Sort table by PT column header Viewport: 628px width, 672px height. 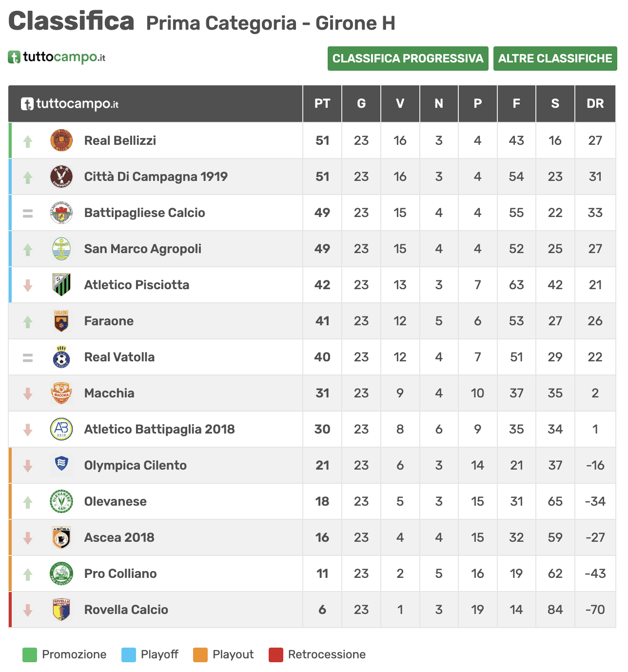click(x=322, y=103)
